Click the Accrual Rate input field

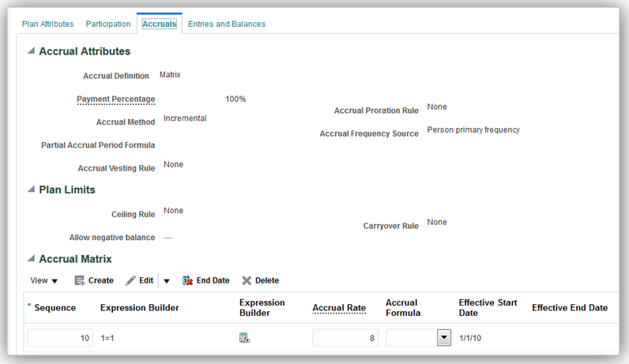pyautogui.click(x=344, y=338)
